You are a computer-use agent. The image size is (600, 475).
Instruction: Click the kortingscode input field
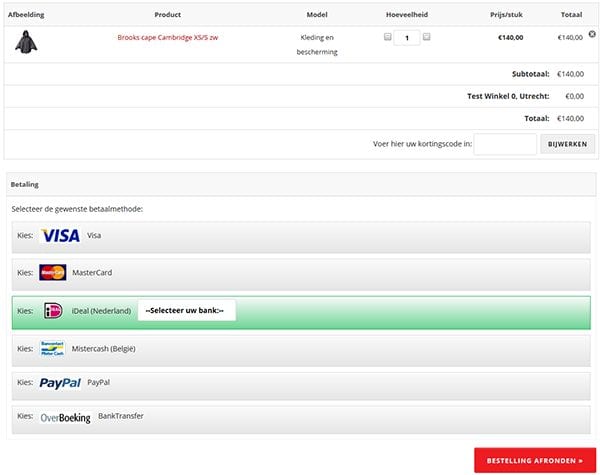[x=505, y=144]
